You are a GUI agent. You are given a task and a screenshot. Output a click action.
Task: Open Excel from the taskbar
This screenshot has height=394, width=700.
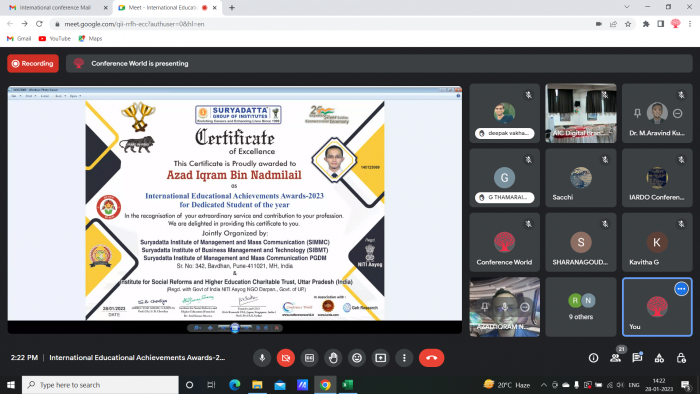pos(348,385)
